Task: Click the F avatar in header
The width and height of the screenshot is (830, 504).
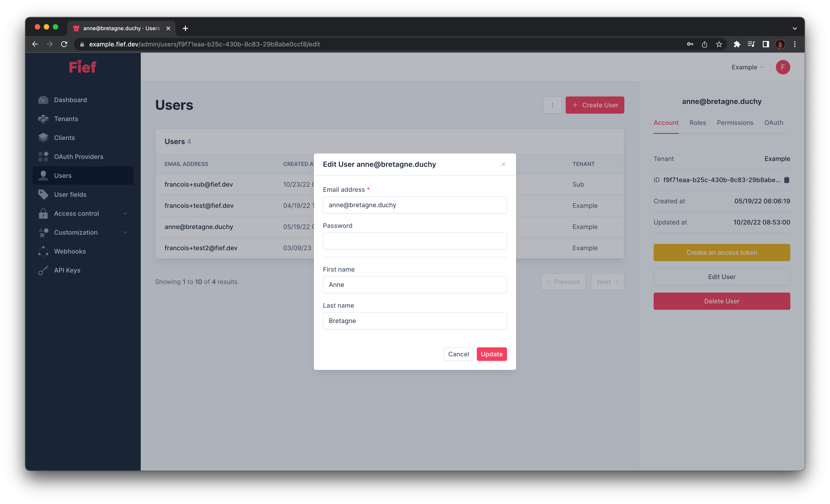Action: (783, 67)
